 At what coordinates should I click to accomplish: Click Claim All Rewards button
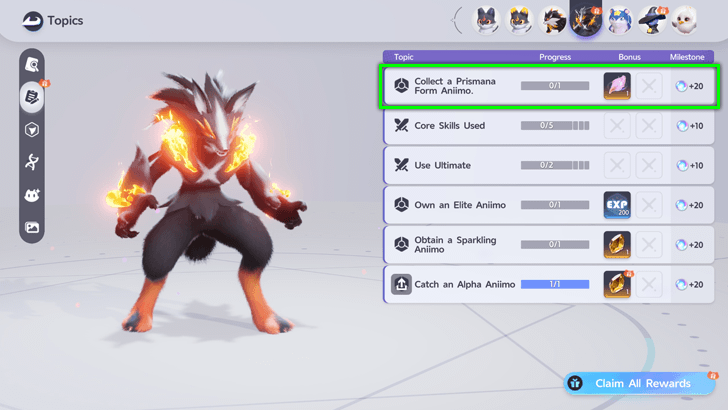pos(639,384)
